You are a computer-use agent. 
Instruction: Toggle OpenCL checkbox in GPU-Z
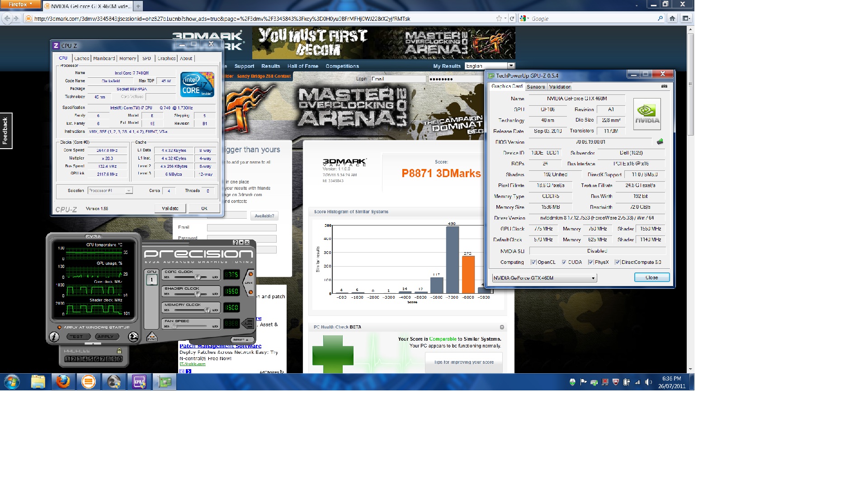(x=533, y=262)
